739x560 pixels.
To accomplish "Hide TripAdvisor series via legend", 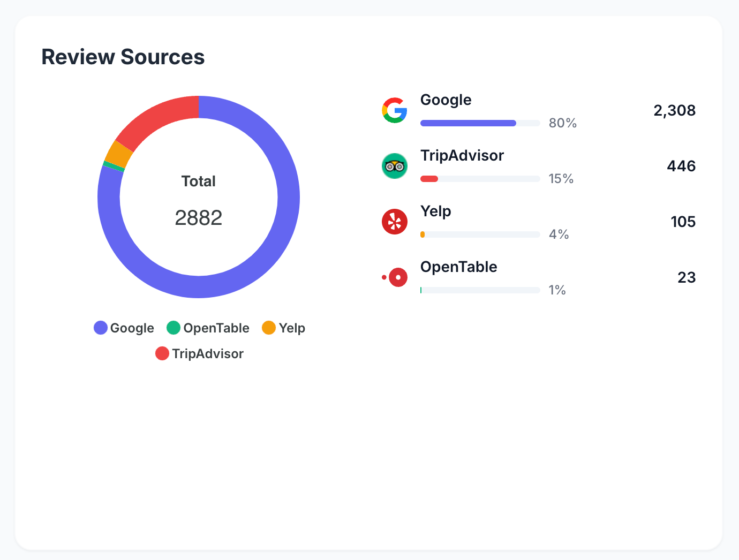I will click(200, 353).
